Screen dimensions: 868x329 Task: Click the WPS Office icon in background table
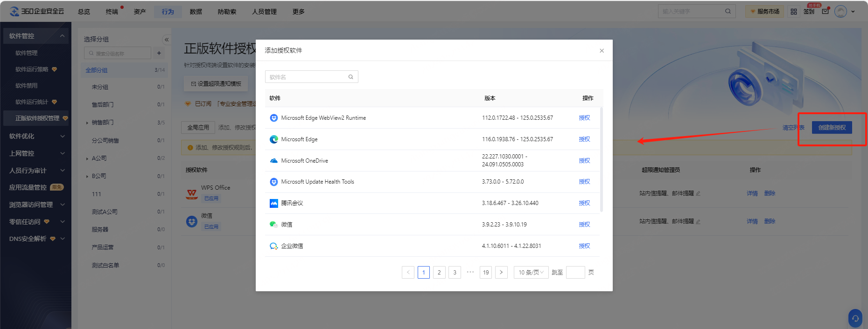coord(192,193)
